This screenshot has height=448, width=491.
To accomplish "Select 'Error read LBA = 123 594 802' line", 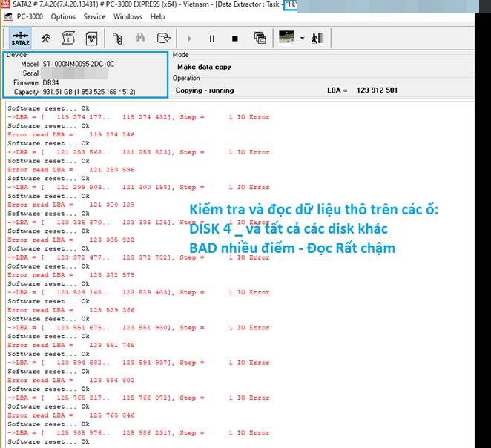I will tap(71, 380).
